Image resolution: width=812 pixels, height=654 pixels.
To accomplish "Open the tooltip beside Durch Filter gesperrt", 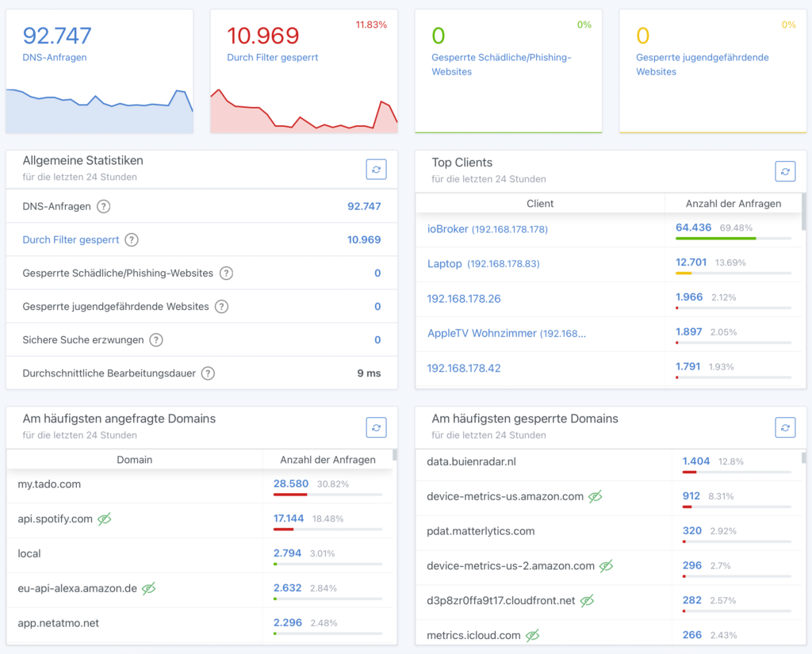I will point(132,239).
